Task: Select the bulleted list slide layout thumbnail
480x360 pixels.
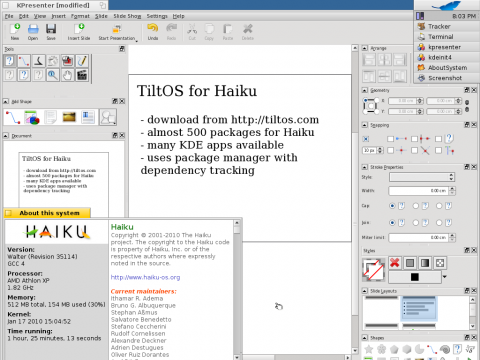Action: tap(419, 308)
